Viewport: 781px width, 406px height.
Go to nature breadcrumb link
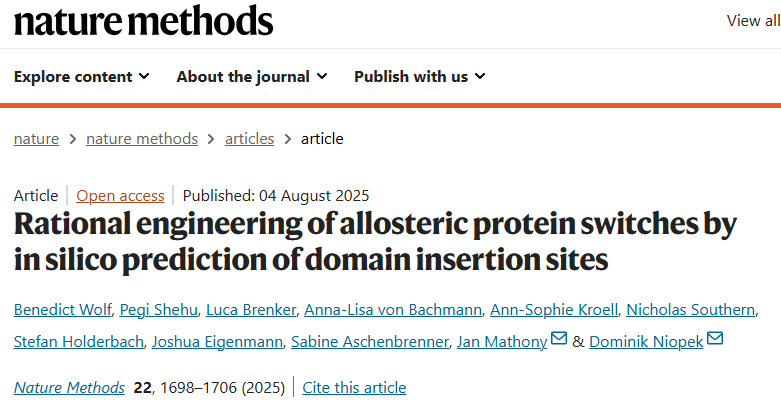36,139
